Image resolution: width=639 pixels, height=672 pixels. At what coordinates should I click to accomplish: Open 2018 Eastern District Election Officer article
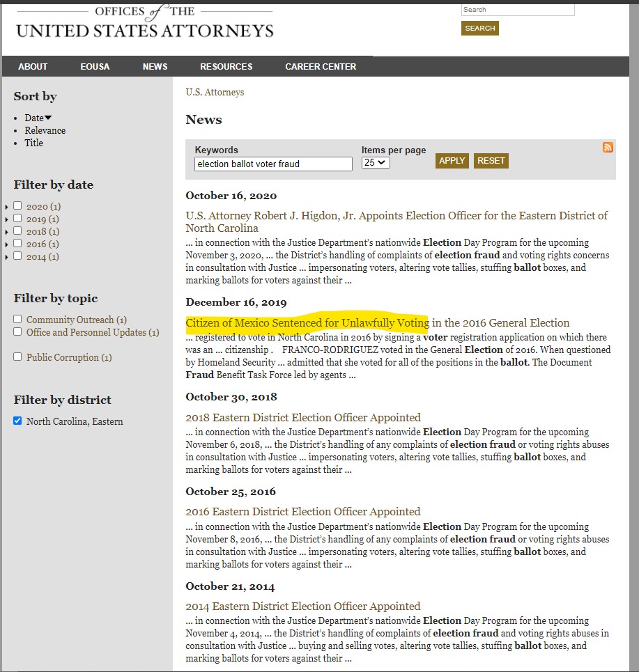pos(303,417)
